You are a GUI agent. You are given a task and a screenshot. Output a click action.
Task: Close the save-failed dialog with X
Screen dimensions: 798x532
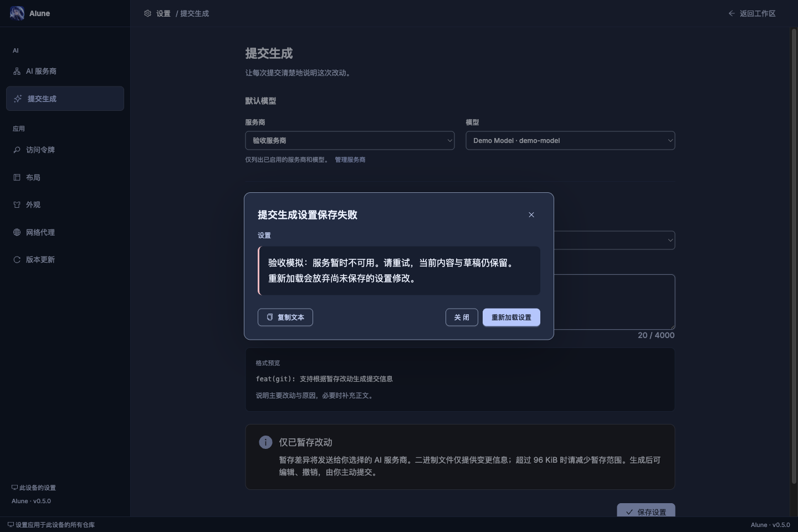click(531, 214)
